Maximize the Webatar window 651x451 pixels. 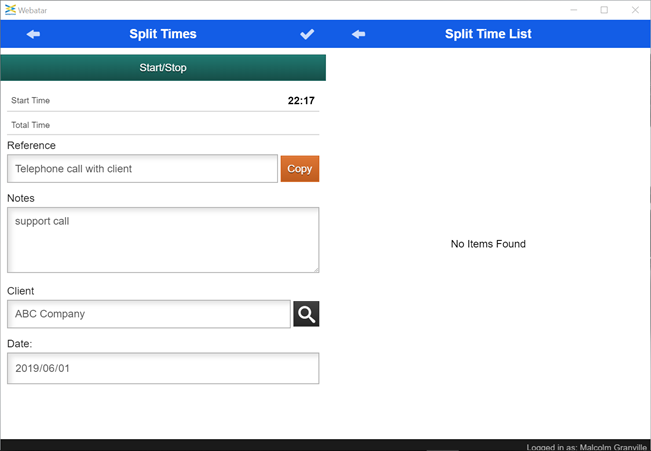[604, 9]
